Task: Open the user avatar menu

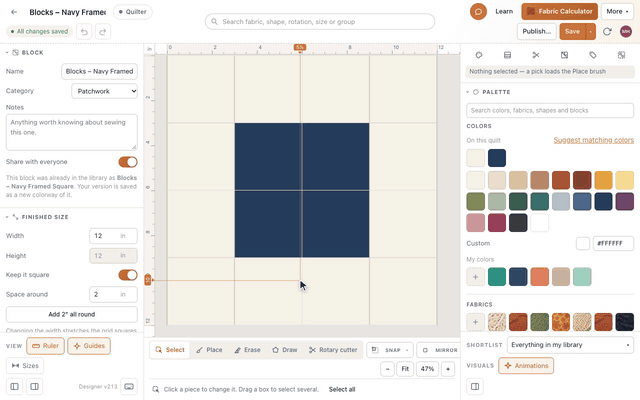Action: (x=626, y=31)
